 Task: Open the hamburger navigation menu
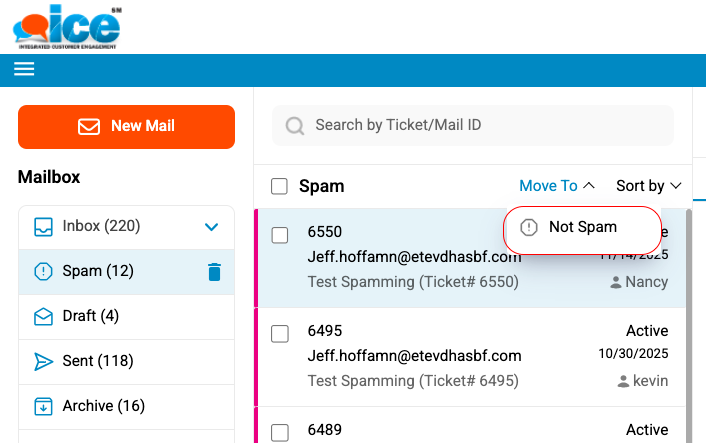24,69
